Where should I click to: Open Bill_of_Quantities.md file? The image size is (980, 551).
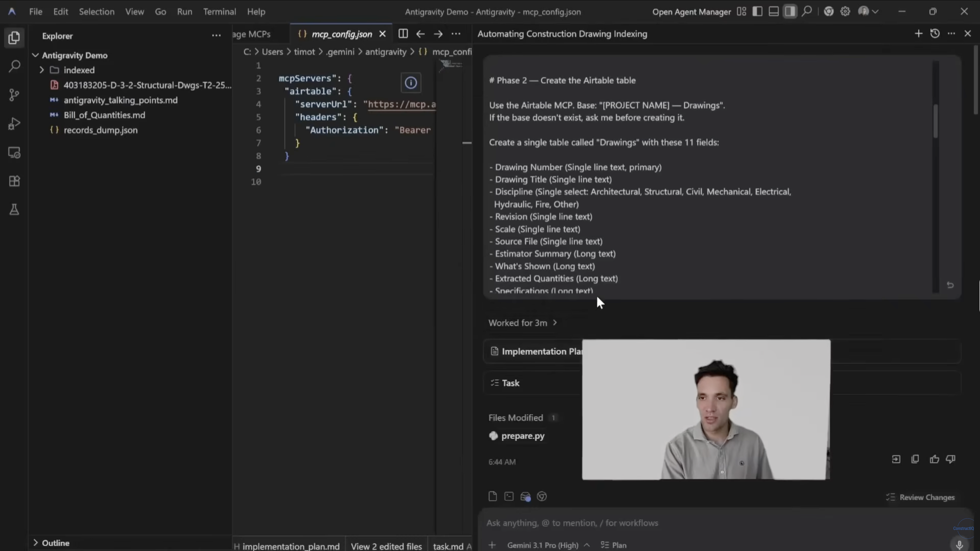130,115
